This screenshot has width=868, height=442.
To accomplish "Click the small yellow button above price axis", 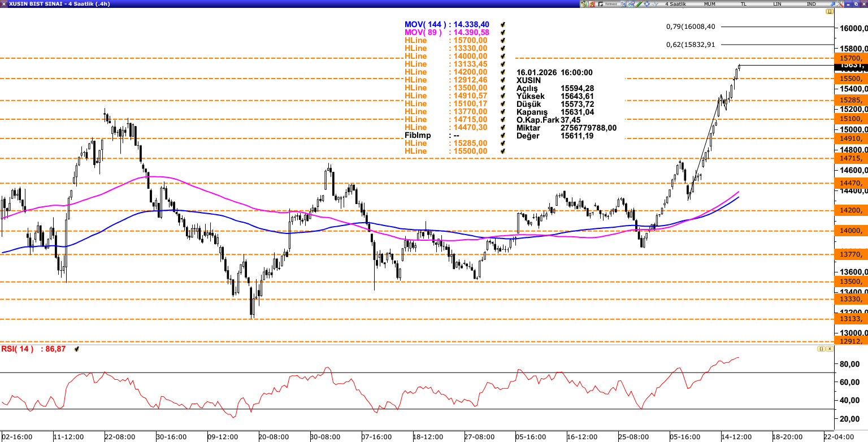I will 830,11.
